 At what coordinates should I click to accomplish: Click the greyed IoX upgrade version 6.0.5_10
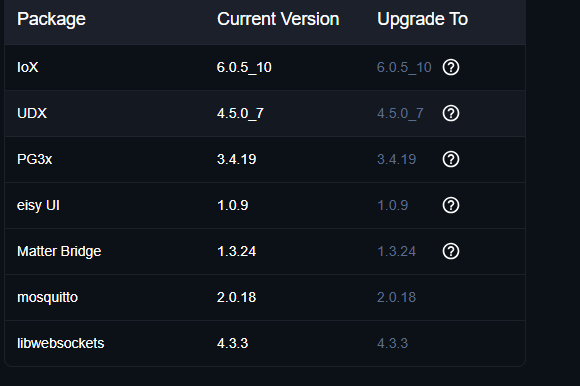(404, 68)
